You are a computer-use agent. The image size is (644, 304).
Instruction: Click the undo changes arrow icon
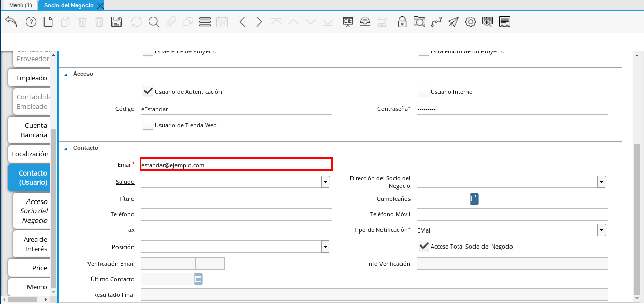[x=11, y=22]
